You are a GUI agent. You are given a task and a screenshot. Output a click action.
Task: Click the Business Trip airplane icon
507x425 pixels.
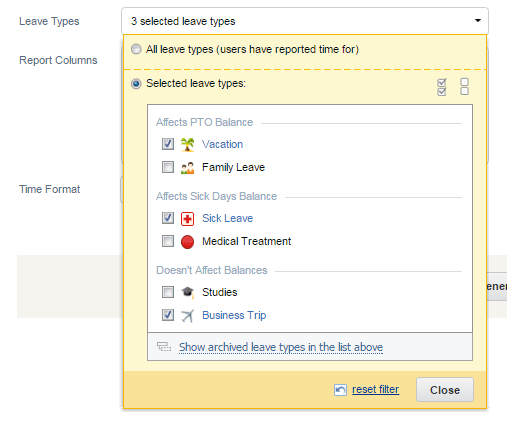[187, 315]
